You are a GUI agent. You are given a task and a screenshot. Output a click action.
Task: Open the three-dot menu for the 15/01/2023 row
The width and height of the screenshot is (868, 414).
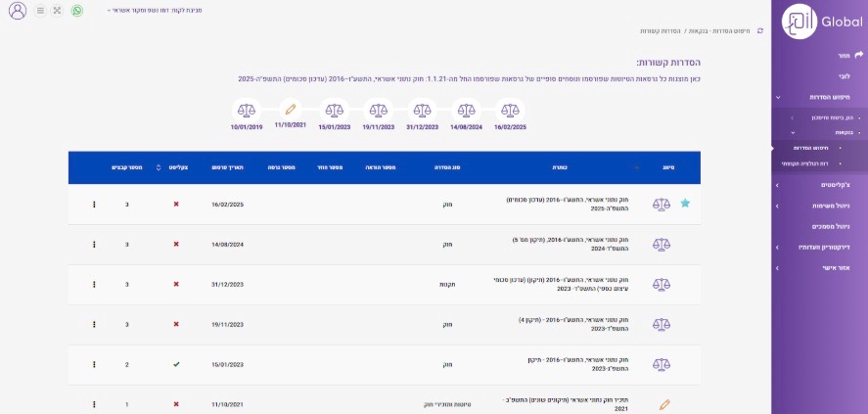94,364
